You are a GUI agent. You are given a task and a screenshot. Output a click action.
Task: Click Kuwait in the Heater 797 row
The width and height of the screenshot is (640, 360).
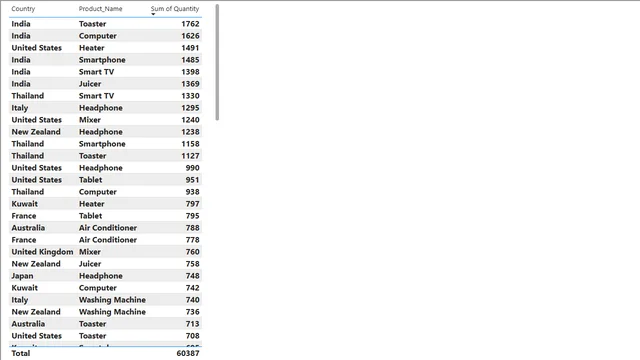click(x=24, y=204)
